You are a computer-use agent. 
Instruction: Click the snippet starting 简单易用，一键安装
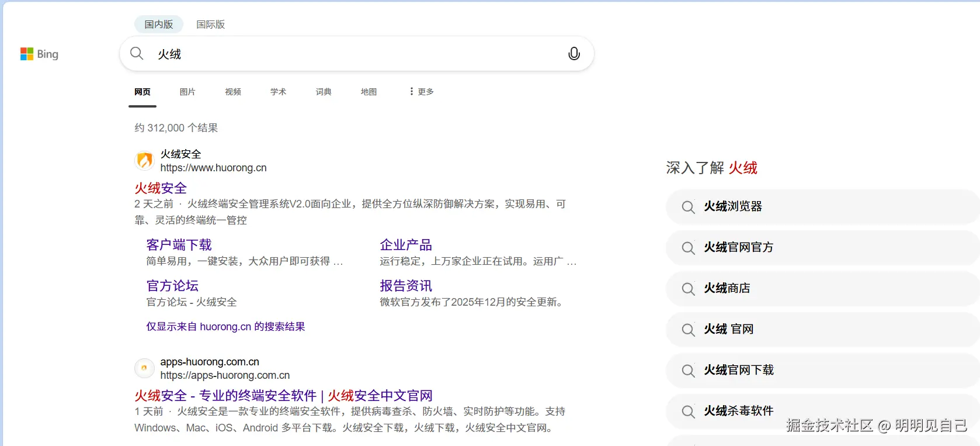pos(245,261)
